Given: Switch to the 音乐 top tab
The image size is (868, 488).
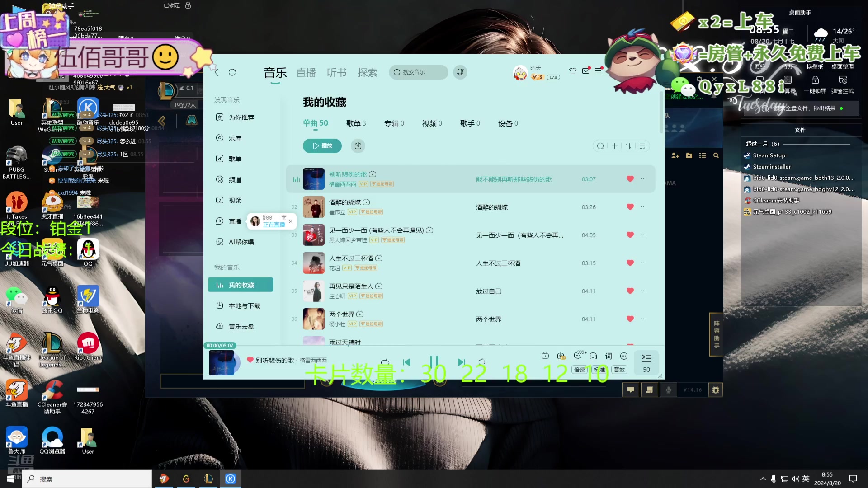Looking at the screenshot, I should (275, 73).
